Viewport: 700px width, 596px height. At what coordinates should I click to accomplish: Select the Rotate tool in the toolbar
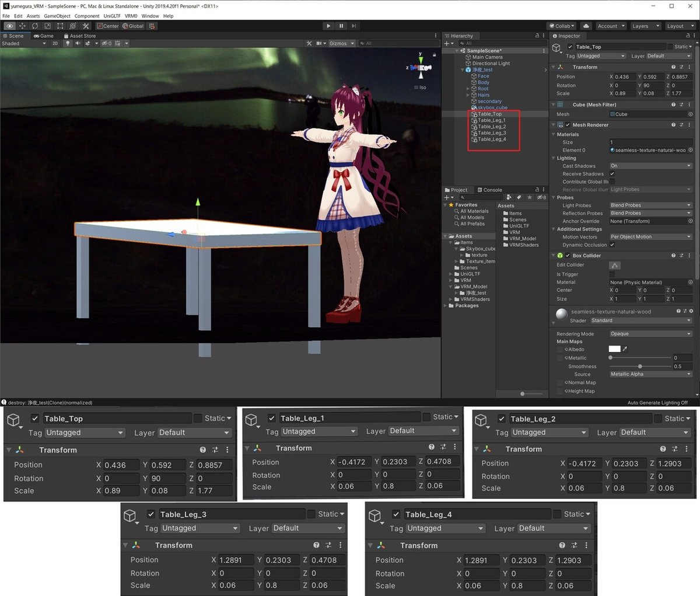tap(34, 26)
